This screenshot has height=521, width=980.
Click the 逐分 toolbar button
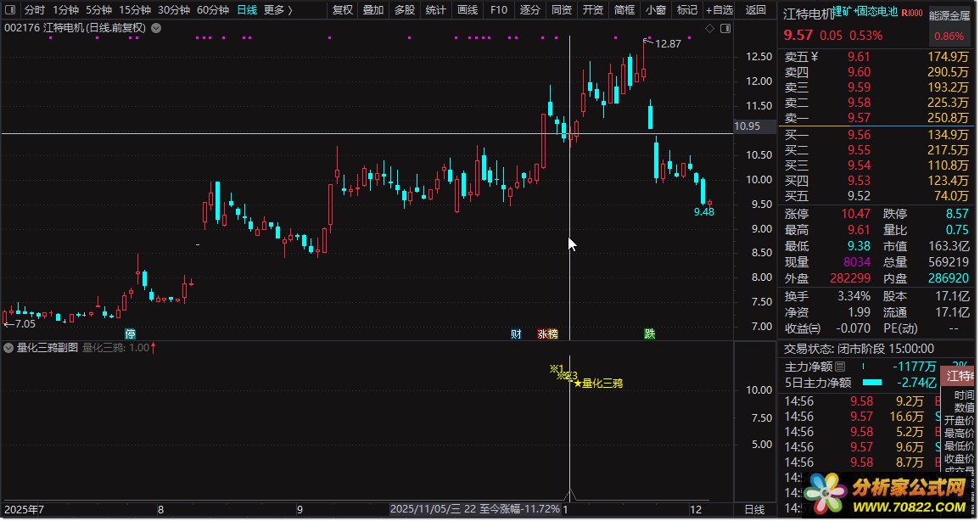click(530, 10)
